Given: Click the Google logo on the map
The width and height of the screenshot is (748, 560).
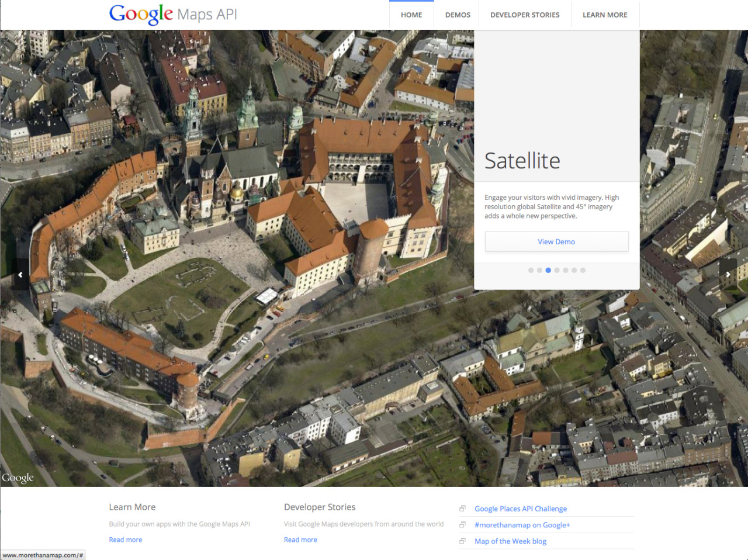Looking at the screenshot, I should pyautogui.click(x=18, y=478).
